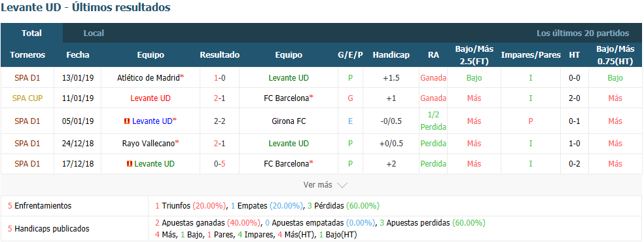Click the SPA CUP tournament label
Viewport: 644px width, 242px height.
click(27, 98)
